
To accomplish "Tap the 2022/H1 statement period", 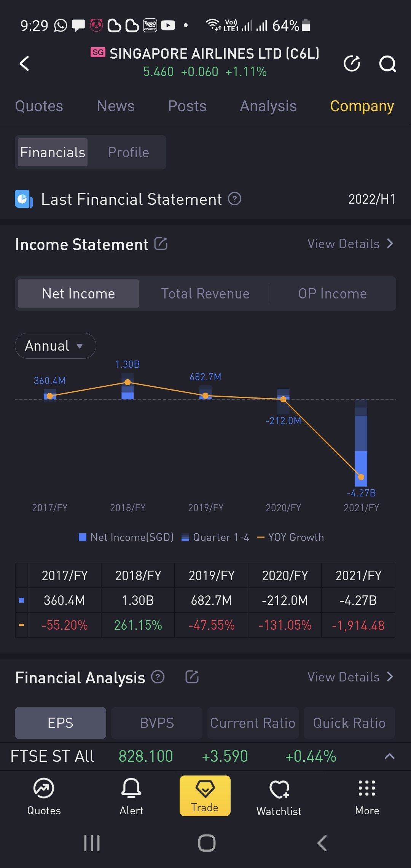I will [x=372, y=199].
